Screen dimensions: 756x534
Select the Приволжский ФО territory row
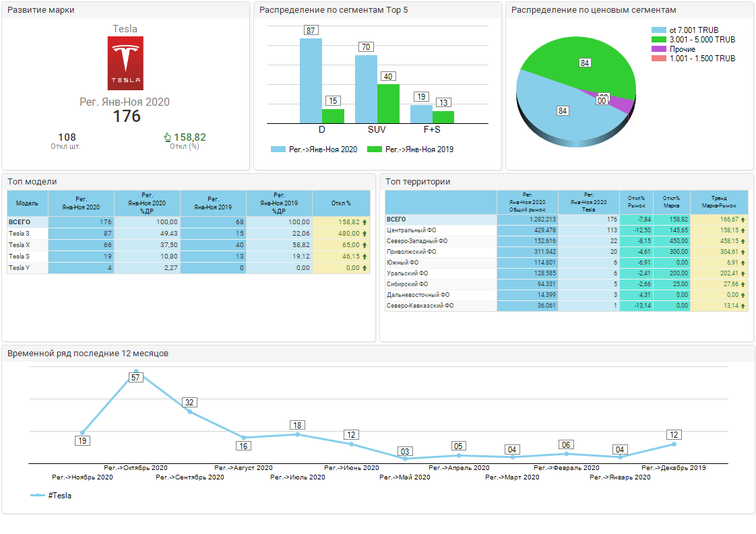click(412, 252)
